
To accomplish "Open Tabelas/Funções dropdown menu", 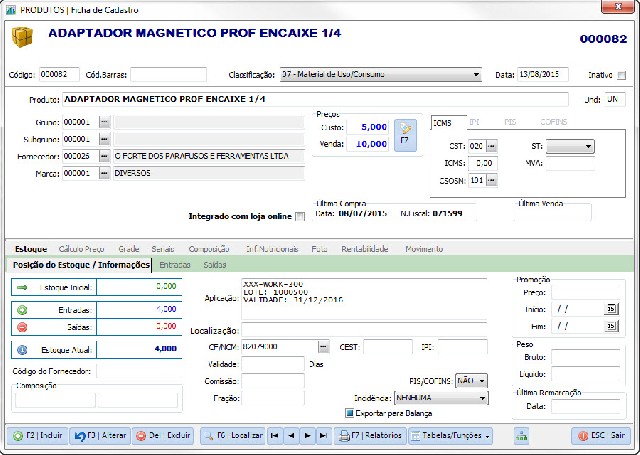I will (451, 436).
